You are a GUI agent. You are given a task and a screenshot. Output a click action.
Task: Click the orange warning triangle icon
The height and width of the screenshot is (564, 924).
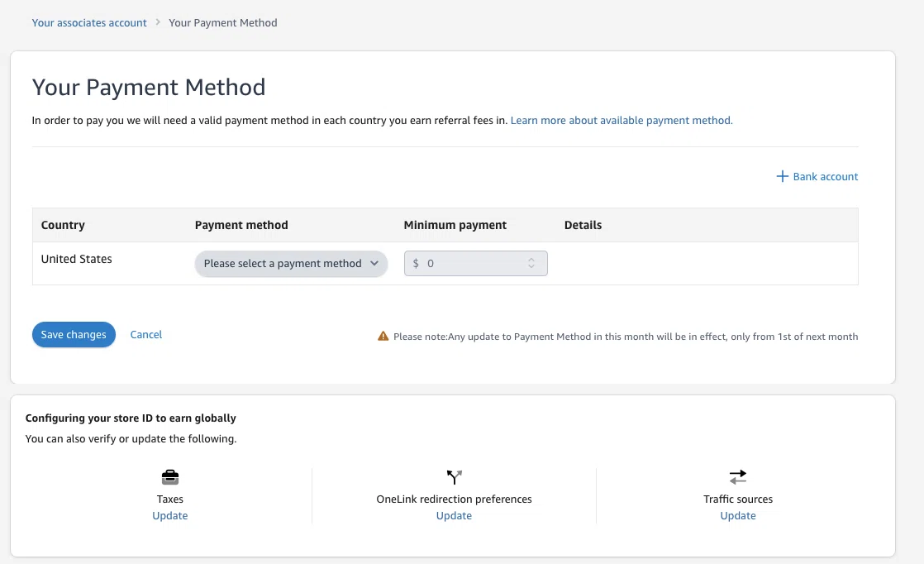[x=383, y=336]
